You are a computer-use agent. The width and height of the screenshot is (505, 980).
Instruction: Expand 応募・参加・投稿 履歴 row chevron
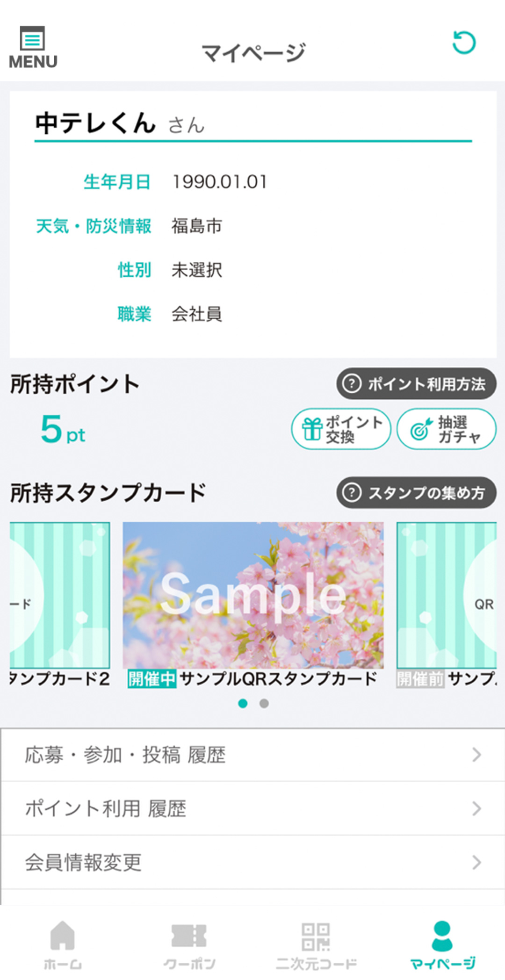coord(476,755)
